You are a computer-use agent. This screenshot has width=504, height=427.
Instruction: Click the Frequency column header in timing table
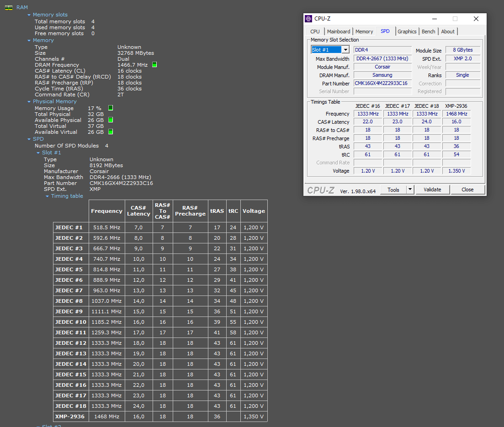[x=107, y=211]
